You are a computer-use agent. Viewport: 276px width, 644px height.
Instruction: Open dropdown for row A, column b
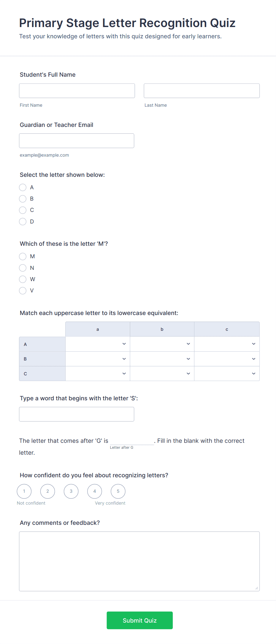coord(162,344)
